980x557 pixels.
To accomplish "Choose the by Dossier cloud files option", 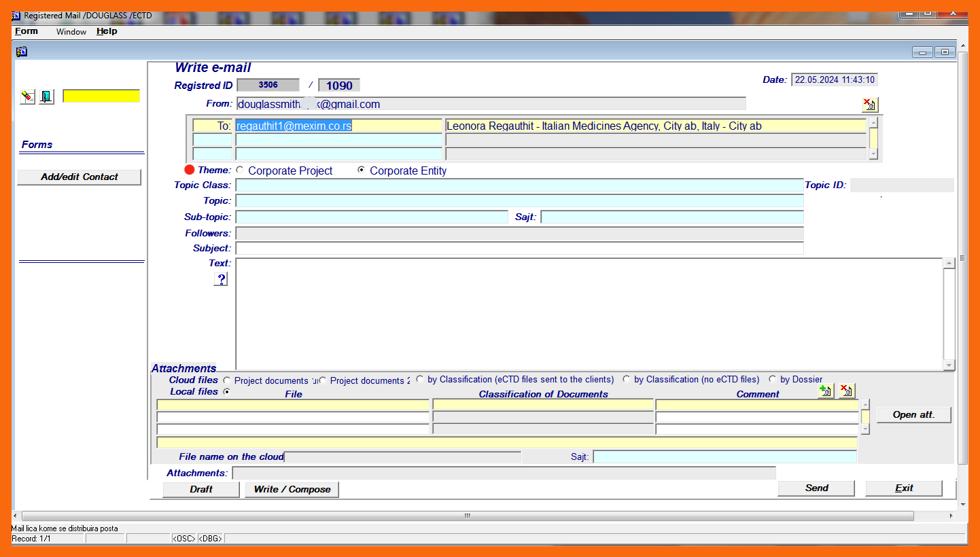I will tap(773, 380).
